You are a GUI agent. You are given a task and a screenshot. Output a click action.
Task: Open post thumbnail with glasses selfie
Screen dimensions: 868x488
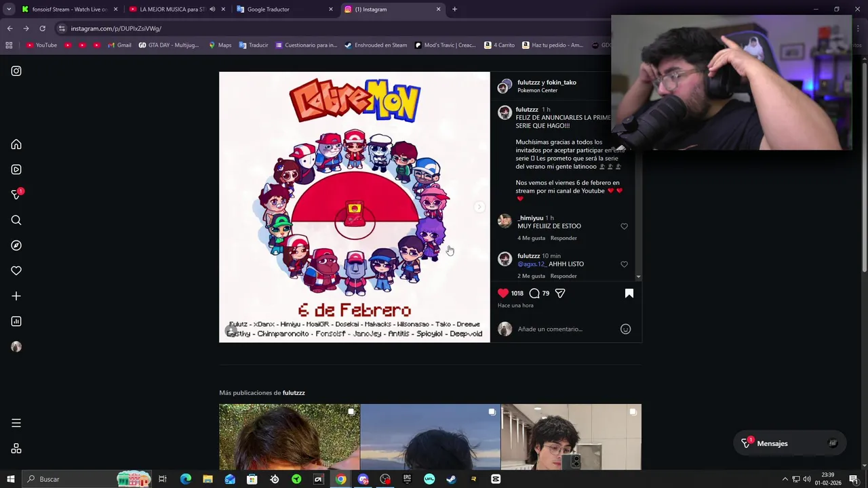(x=571, y=437)
